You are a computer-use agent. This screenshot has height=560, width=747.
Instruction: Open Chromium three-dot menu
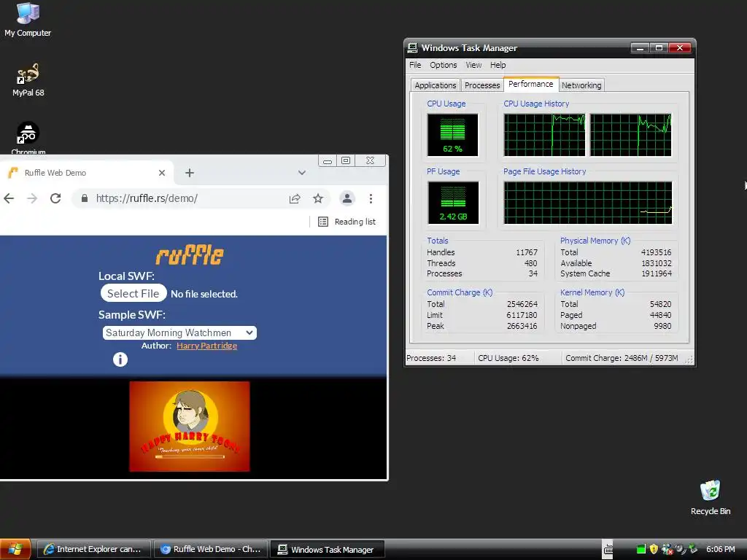tap(371, 198)
